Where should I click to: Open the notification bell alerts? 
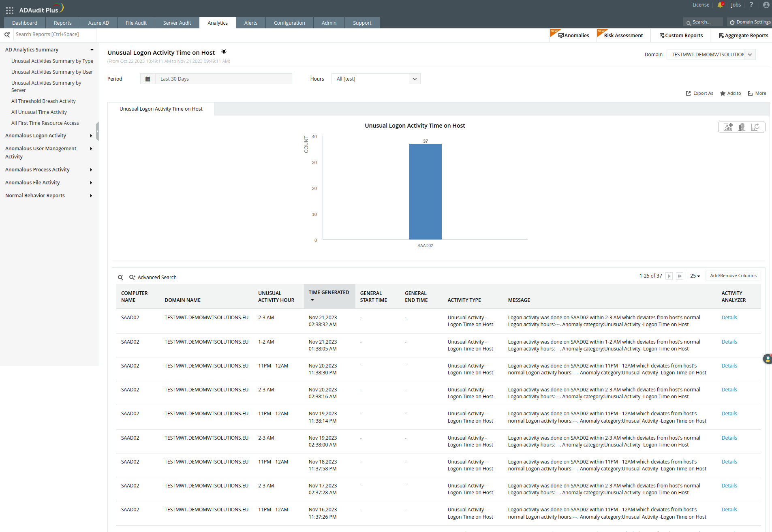pos(720,5)
